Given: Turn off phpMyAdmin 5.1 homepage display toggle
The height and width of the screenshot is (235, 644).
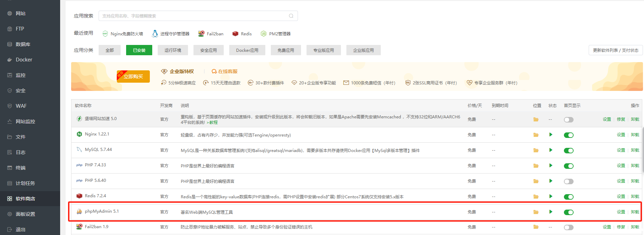Looking at the screenshot, I should (x=569, y=212).
